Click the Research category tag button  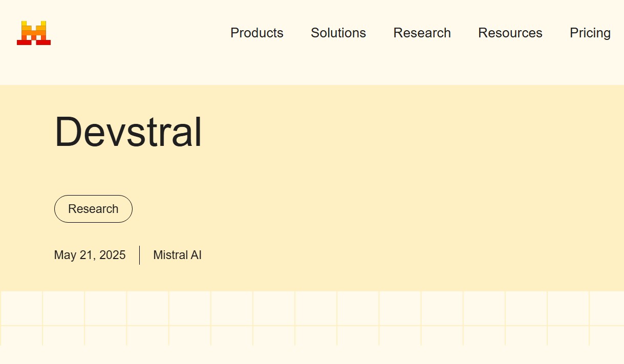coord(93,209)
